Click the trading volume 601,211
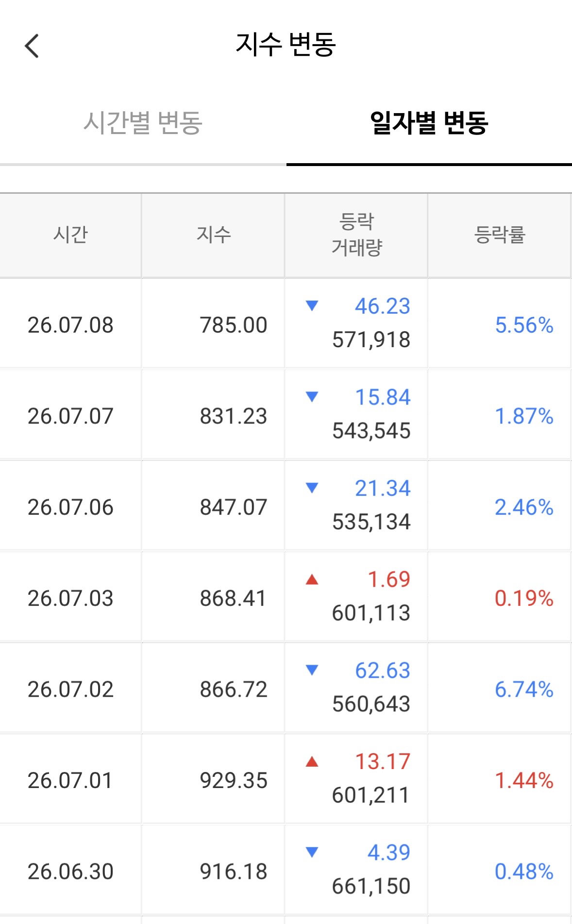 [x=371, y=795]
